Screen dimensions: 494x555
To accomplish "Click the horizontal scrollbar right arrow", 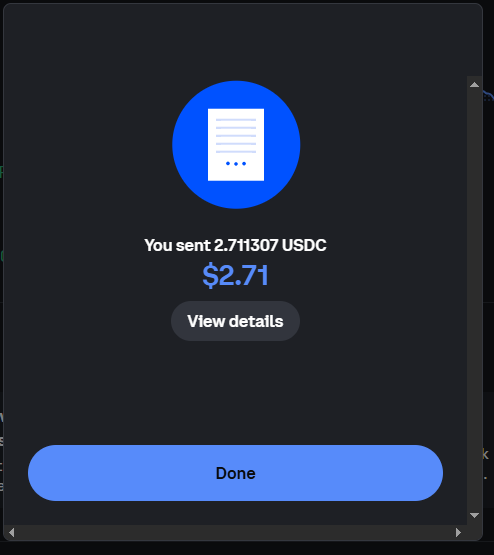I will [459, 532].
